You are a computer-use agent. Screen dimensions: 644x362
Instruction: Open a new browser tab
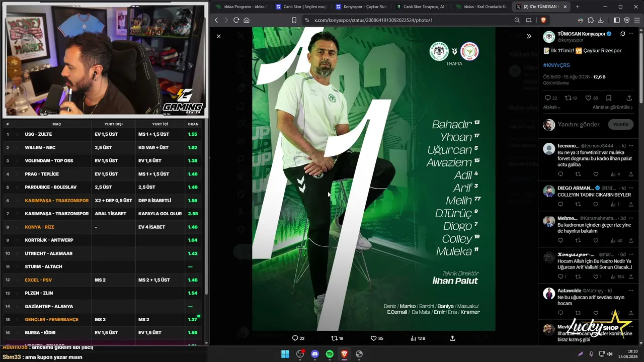tap(577, 7)
